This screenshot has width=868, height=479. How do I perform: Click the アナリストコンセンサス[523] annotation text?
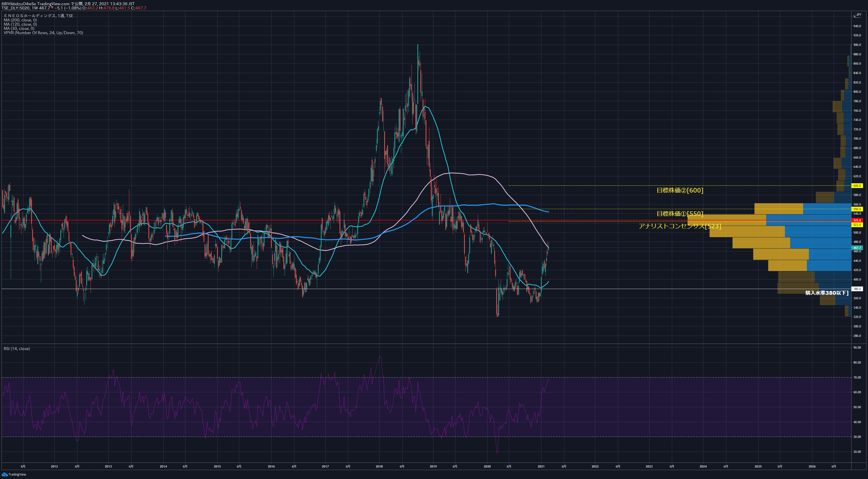680,226
